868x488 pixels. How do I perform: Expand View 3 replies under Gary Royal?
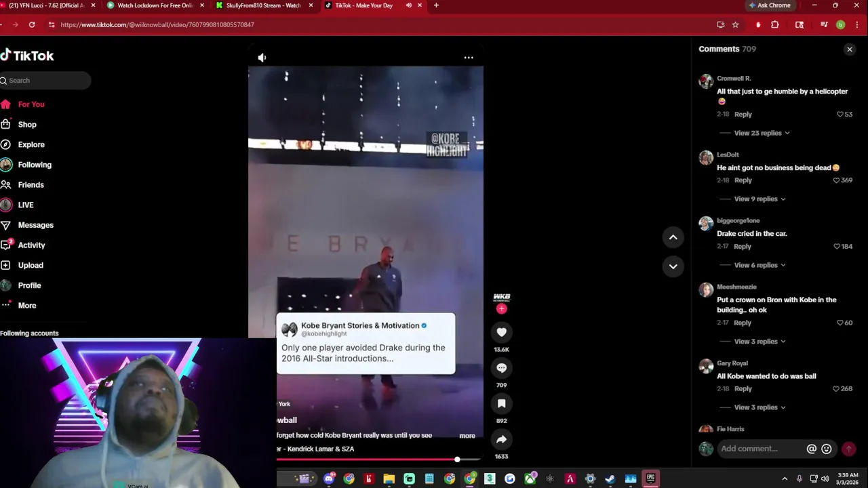pyautogui.click(x=759, y=407)
